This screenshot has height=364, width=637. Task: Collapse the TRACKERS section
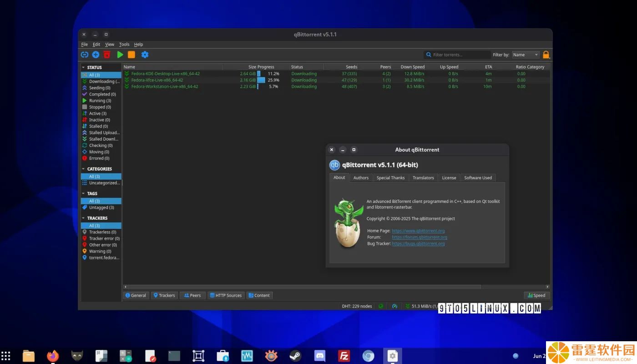(83, 218)
